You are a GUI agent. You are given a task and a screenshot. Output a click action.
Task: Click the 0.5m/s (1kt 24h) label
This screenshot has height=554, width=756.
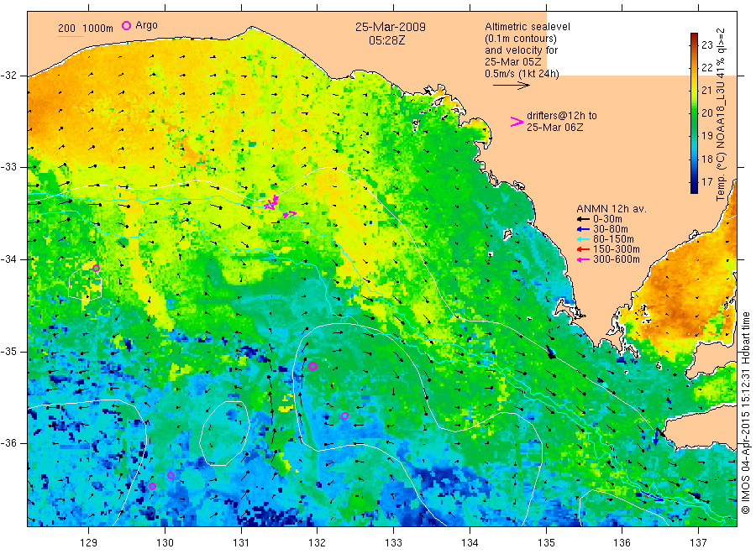pyautogui.click(x=522, y=74)
